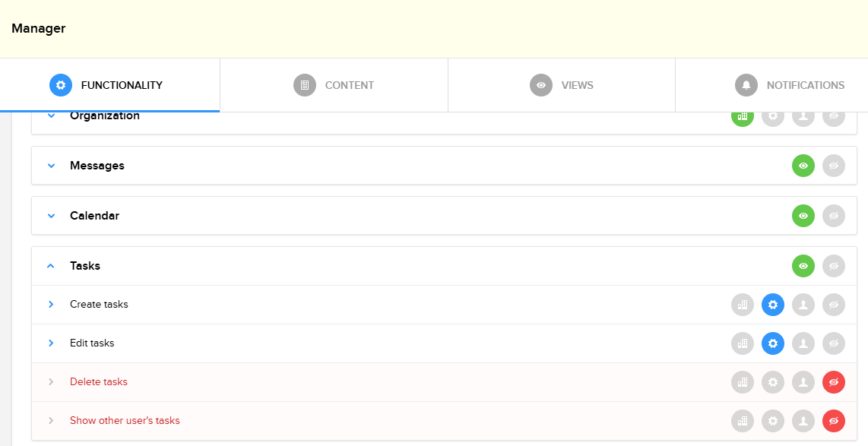The width and height of the screenshot is (868, 446).
Task: Open the blue gear settings for Edit tasks
Action: pyautogui.click(x=773, y=343)
